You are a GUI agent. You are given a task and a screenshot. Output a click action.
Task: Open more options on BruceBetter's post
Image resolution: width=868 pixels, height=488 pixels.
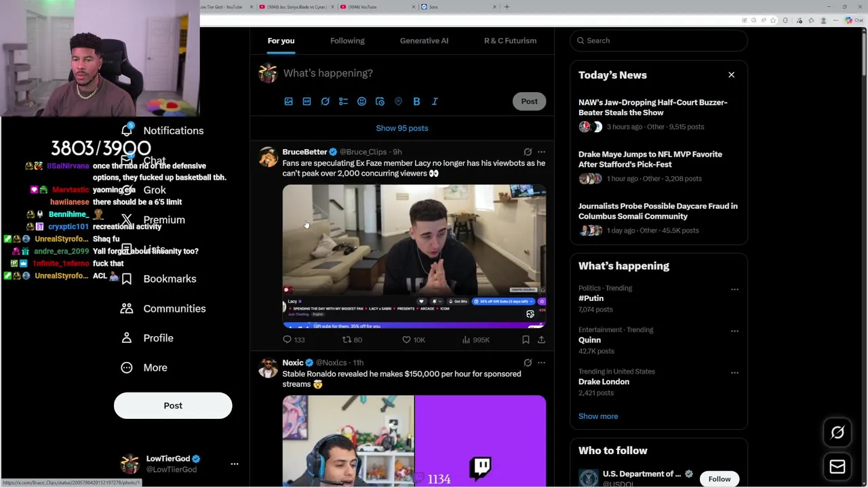pyautogui.click(x=541, y=152)
